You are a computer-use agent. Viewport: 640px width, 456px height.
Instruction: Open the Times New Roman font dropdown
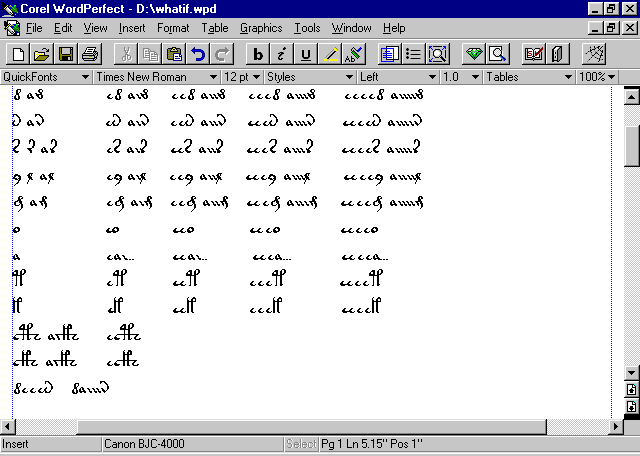[157, 77]
